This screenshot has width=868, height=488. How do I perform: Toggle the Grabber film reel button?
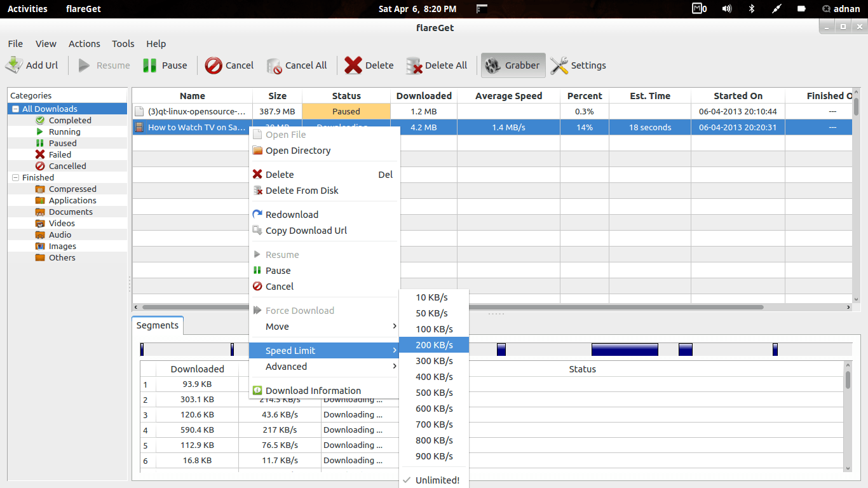coord(513,65)
